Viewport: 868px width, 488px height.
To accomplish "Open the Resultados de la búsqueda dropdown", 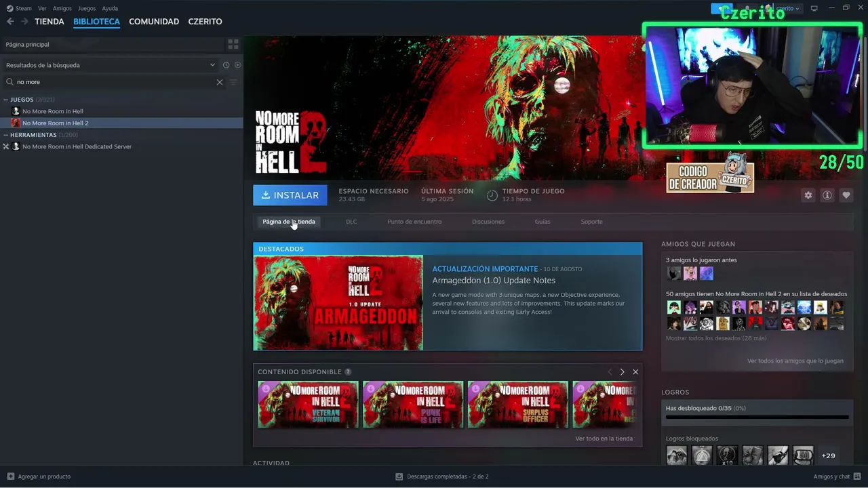I will [x=110, y=65].
